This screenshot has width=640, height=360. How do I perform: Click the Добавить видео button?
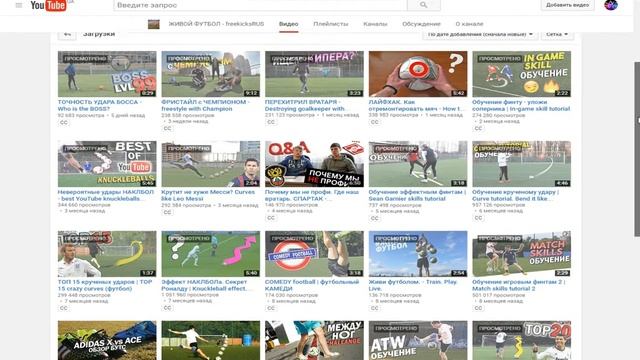click(567, 5)
